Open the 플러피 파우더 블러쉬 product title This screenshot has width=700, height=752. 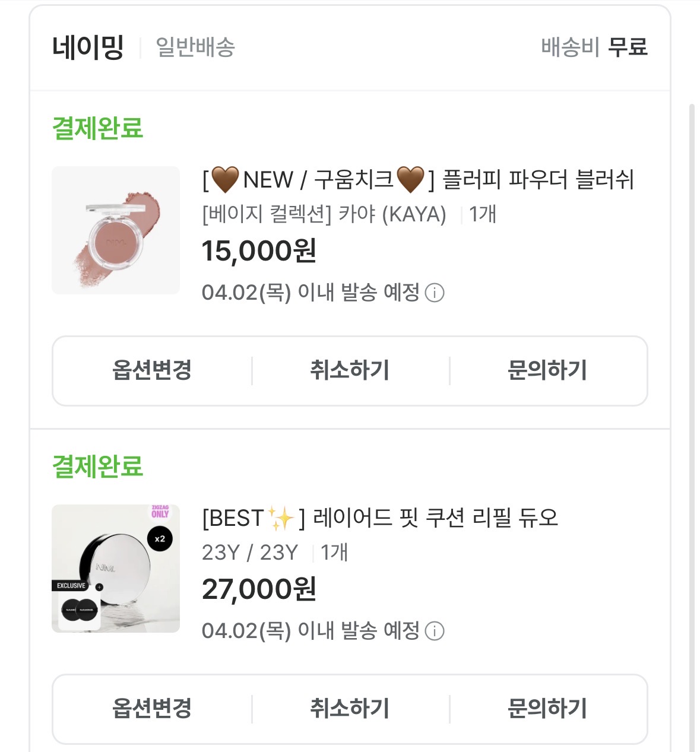[418, 180]
